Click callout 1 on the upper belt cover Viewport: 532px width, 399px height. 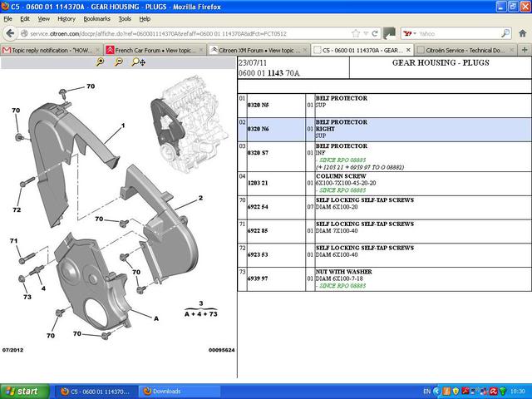[123, 126]
